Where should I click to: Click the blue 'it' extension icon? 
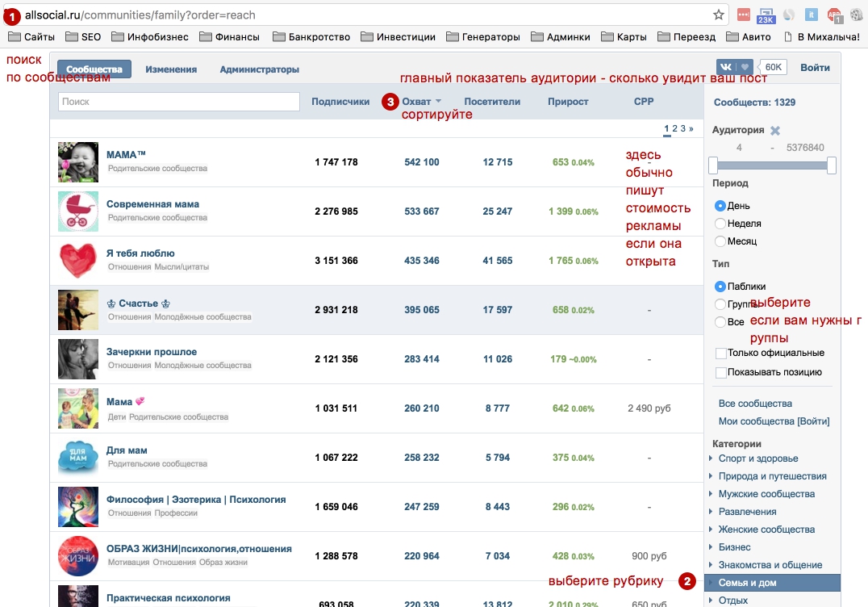(811, 15)
